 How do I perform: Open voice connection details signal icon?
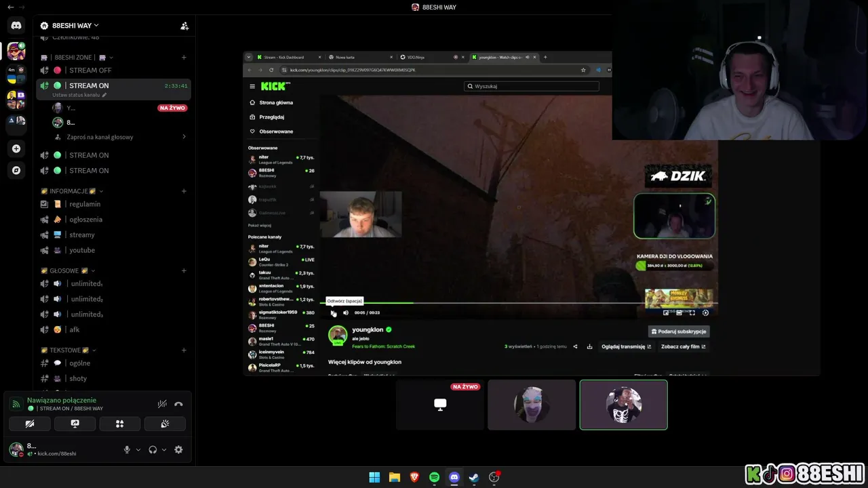coord(16,404)
